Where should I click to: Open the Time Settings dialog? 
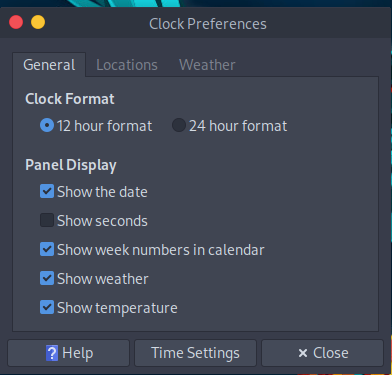coord(195,353)
